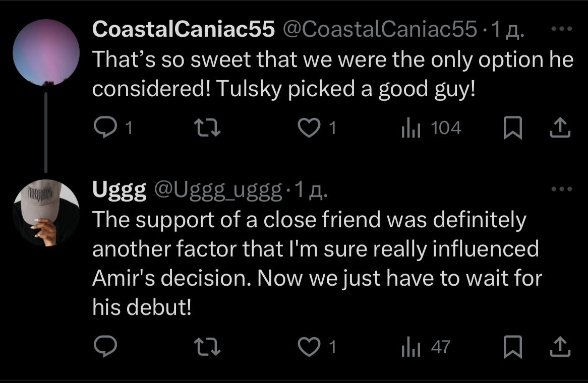
Task: Open the Uggg display name
Action: [x=119, y=189]
